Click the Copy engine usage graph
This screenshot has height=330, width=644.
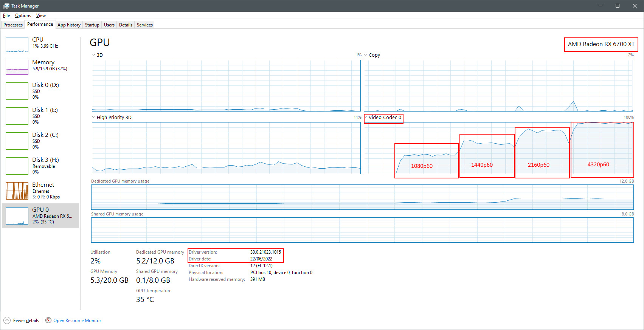(x=498, y=85)
